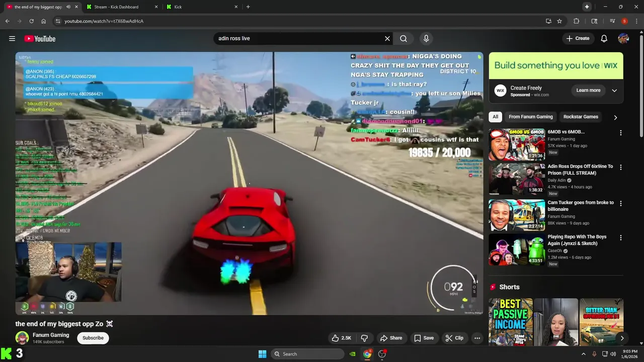The width and height of the screenshot is (644, 362).
Task: Open Chrome three-dot menu
Action: pyautogui.click(x=636, y=21)
